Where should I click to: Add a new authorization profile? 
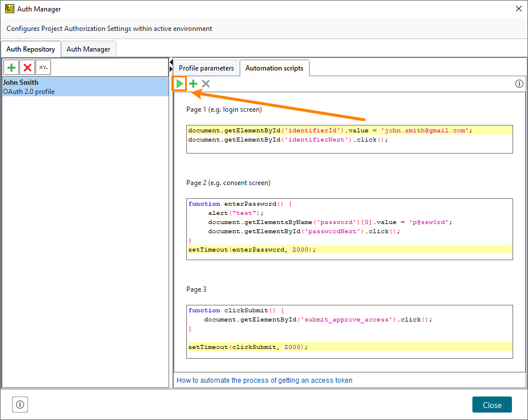[x=11, y=67]
